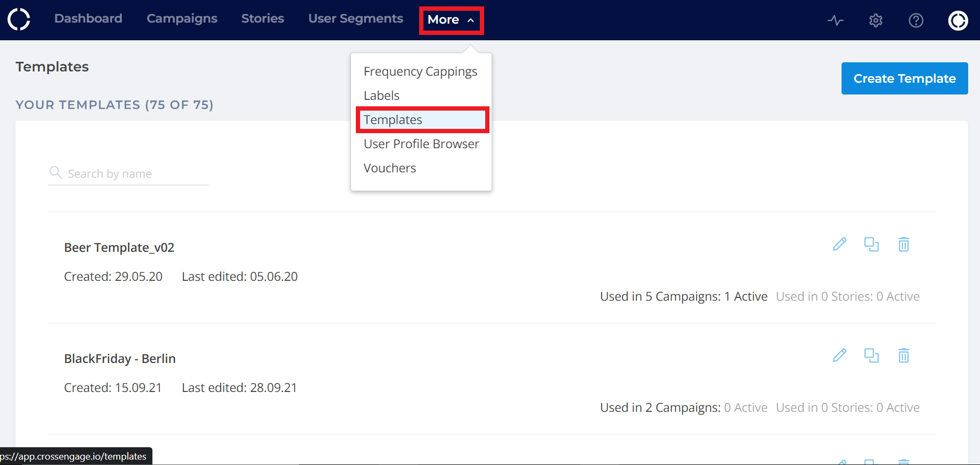Duplicate the BlackFriday - Berlin template
980x465 pixels.
point(871,355)
